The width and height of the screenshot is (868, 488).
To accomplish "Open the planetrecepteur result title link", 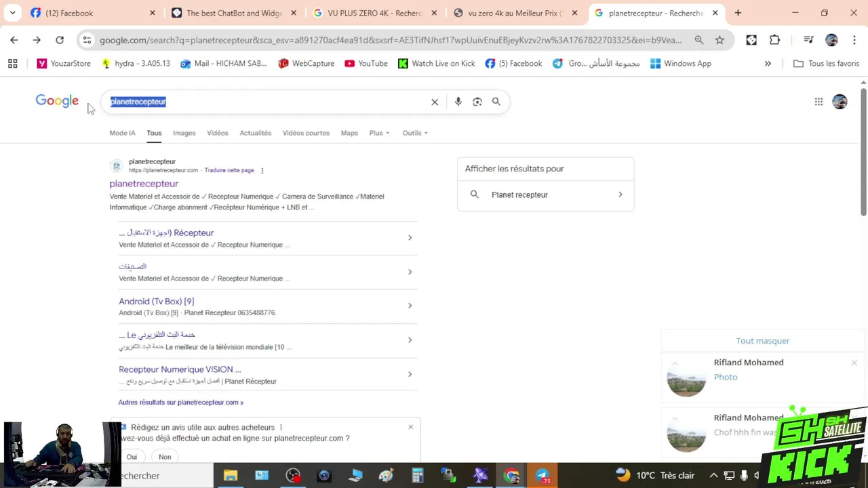I will [144, 184].
